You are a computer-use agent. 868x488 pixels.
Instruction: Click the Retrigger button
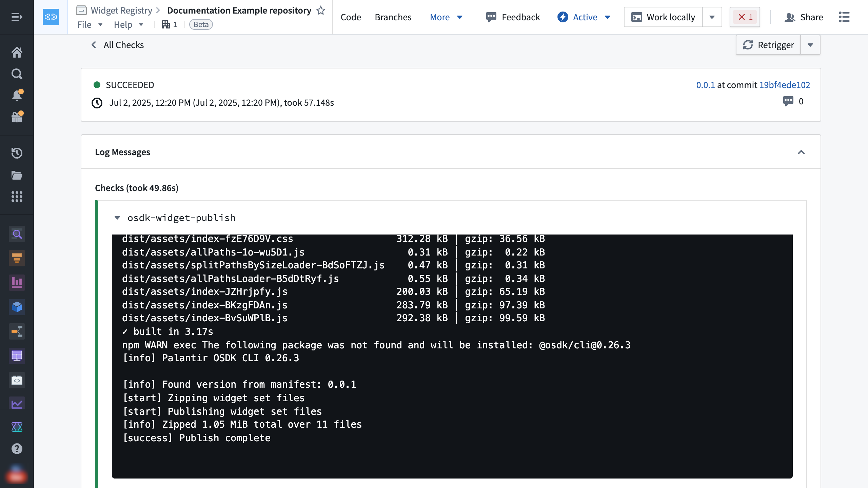click(x=768, y=45)
